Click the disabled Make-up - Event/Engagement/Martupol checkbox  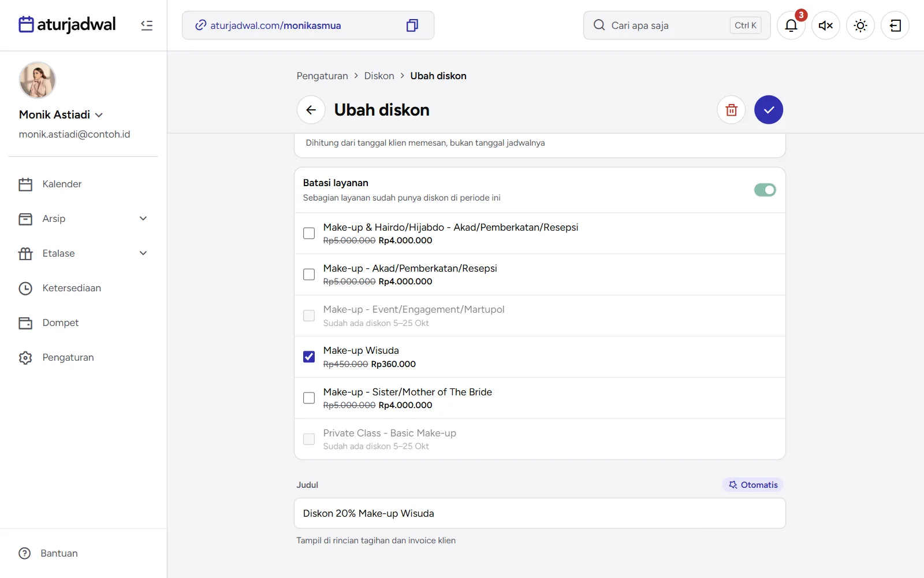point(309,316)
